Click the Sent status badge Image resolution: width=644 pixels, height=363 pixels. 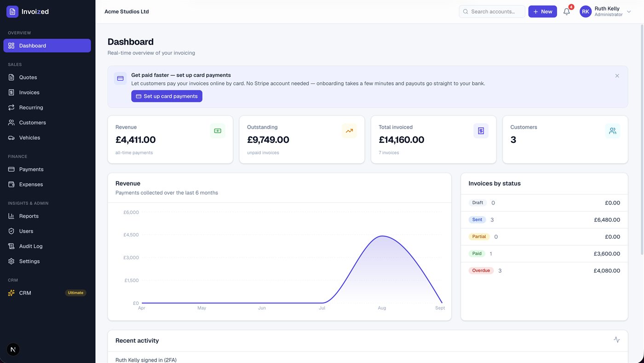tap(477, 220)
